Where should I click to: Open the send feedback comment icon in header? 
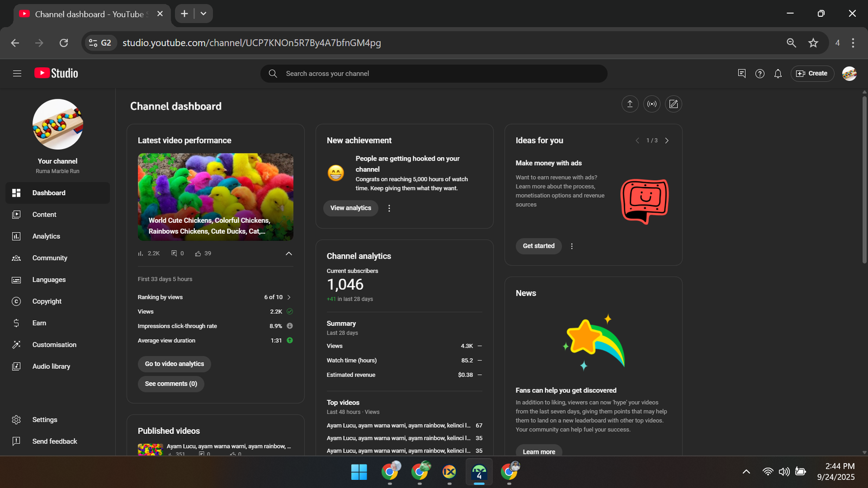coord(742,74)
